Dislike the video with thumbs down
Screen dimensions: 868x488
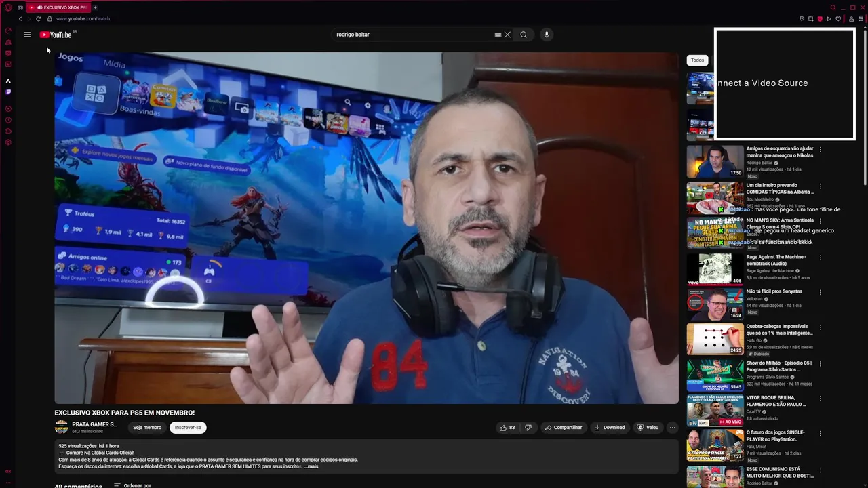tap(528, 428)
